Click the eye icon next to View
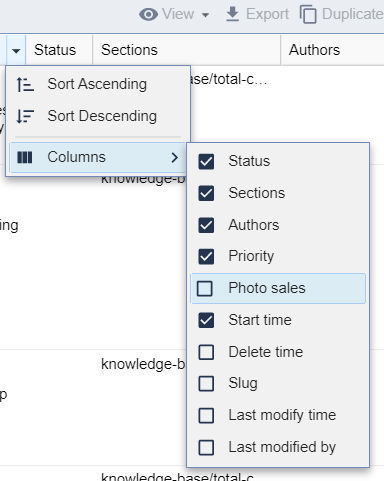 click(148, 14)
